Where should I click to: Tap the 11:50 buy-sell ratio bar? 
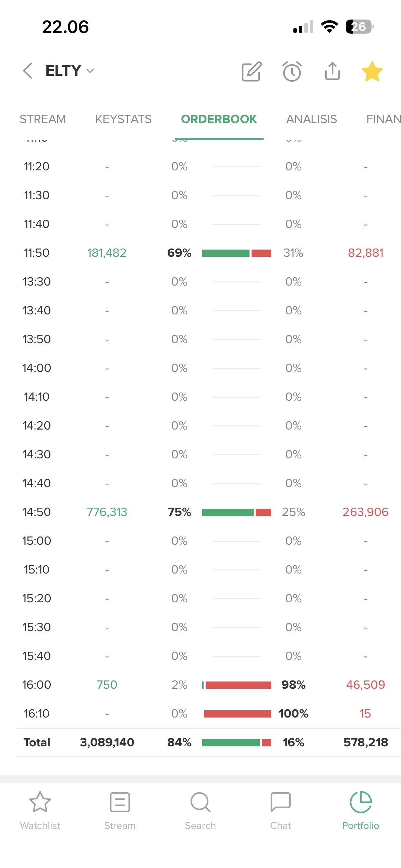[236, 253]
